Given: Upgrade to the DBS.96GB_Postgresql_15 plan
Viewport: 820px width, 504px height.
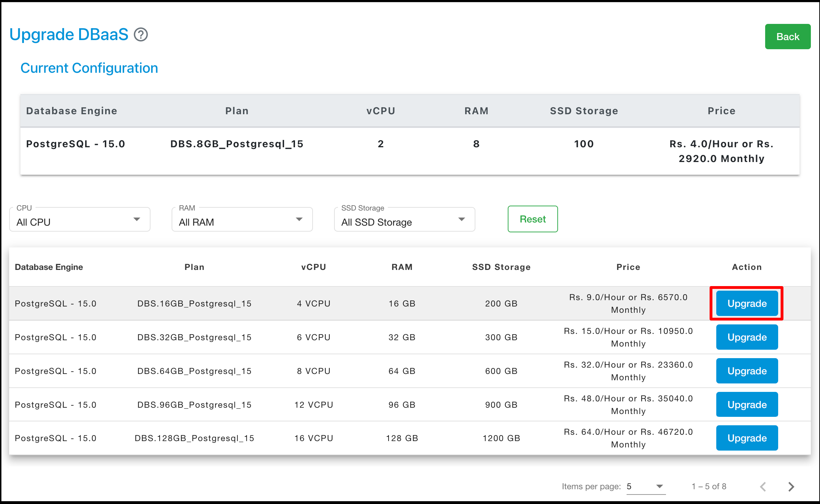Looking at the screenshot, I should (747, 405).
